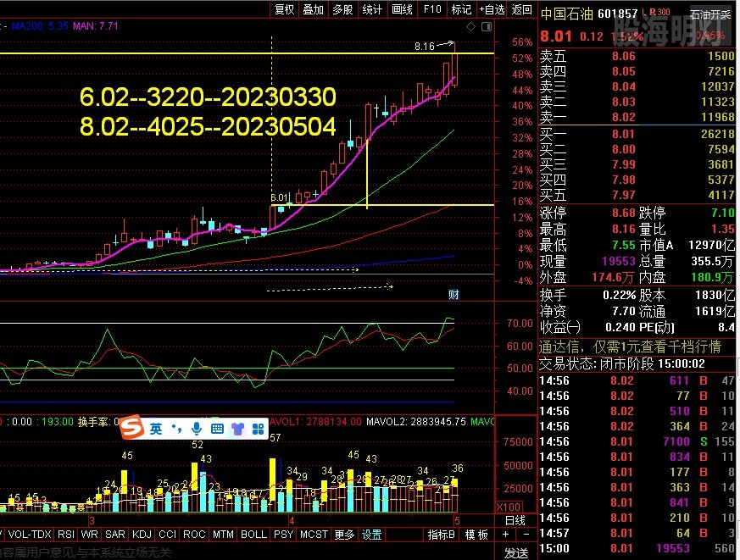
Task: Open the 复权 menu in top toolbar
Action: (284, 9)
